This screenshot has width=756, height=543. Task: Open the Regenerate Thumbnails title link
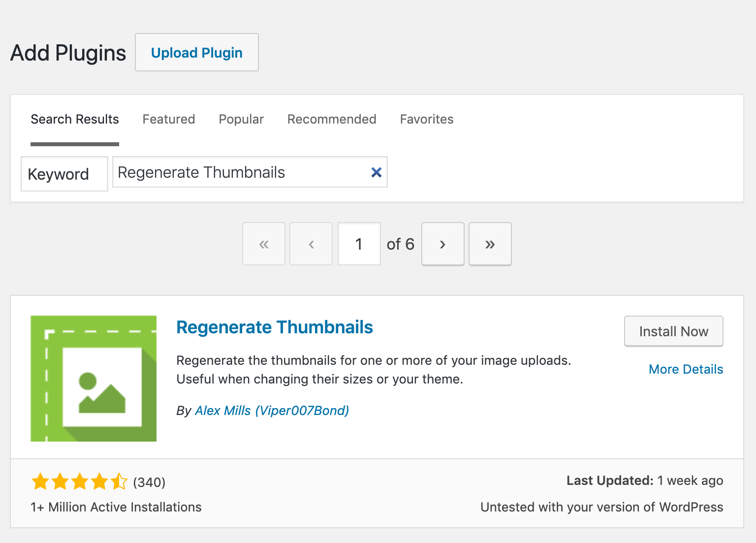click(x=275, y=327)
